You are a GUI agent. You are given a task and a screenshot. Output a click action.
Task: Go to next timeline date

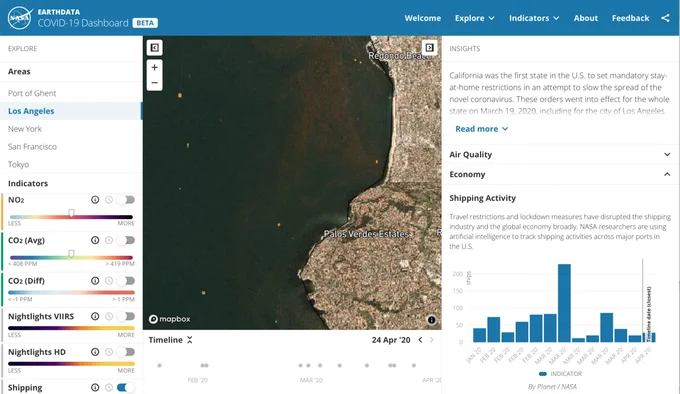tap(432, 340)
